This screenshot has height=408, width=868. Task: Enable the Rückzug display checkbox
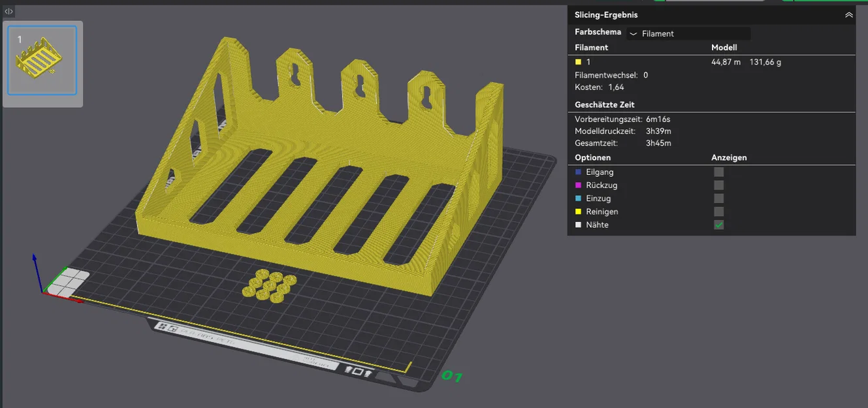click(719, 185)
